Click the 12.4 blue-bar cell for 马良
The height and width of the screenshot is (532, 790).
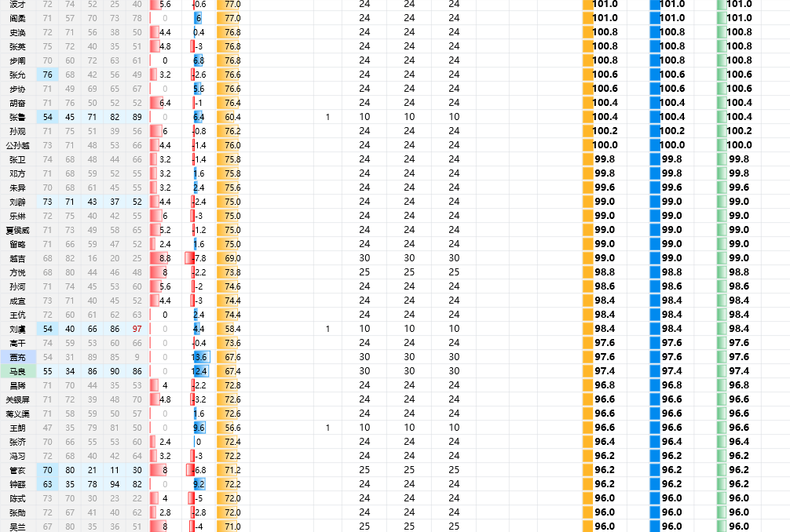pos(199,371)
